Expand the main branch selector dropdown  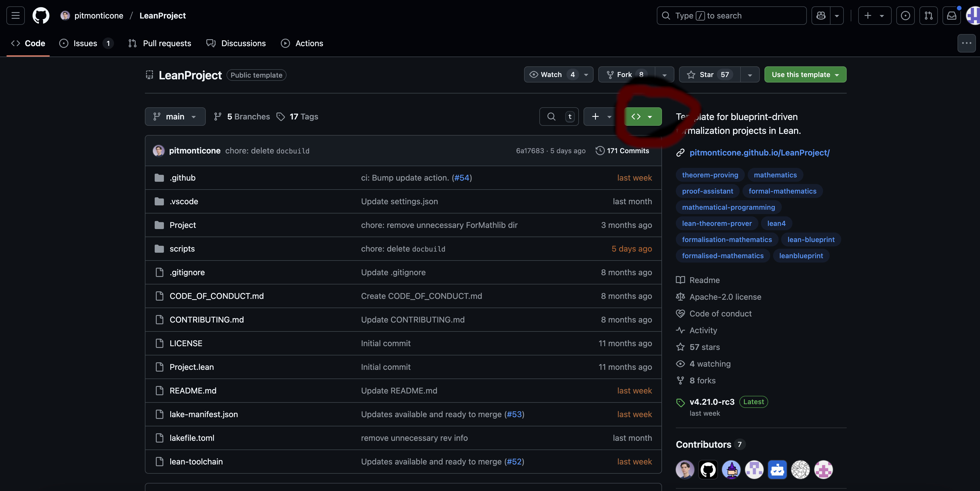tap(175, 116)
